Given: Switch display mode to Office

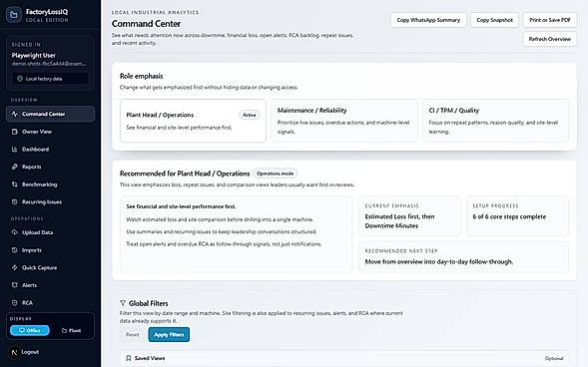Looking at the screenshot, I should coord(30,330).
